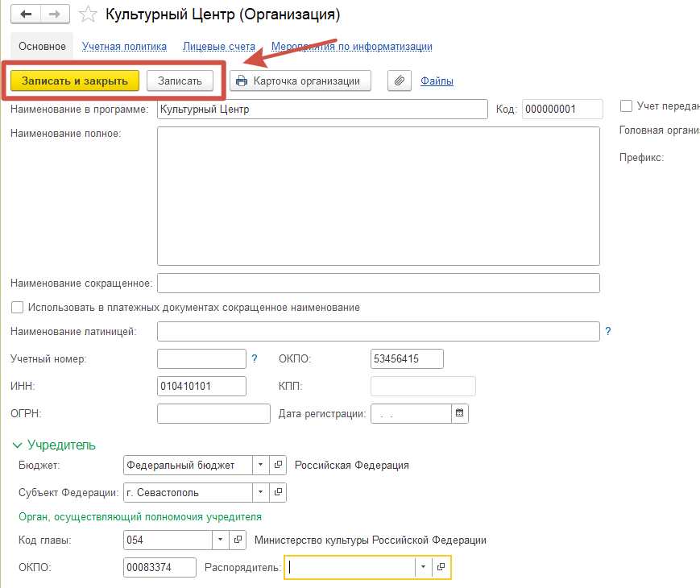
Task: Click the КПП field
Action: [423, 386]
